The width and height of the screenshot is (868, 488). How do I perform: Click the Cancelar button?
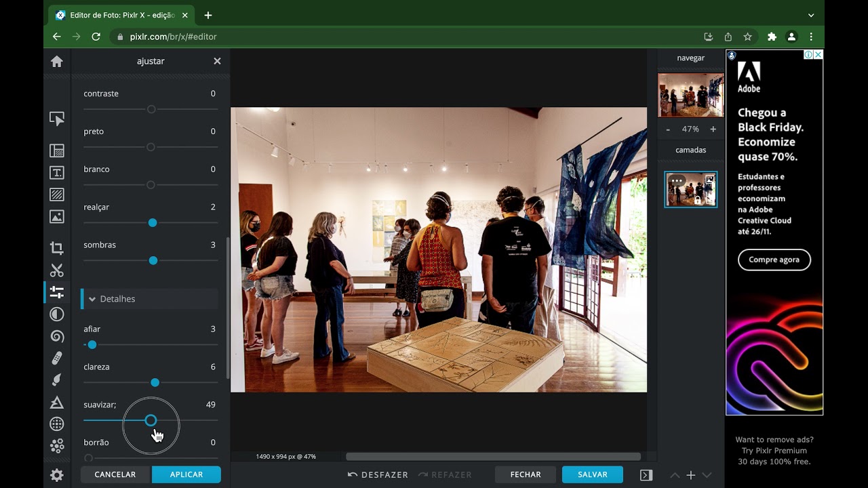point(115,474)
